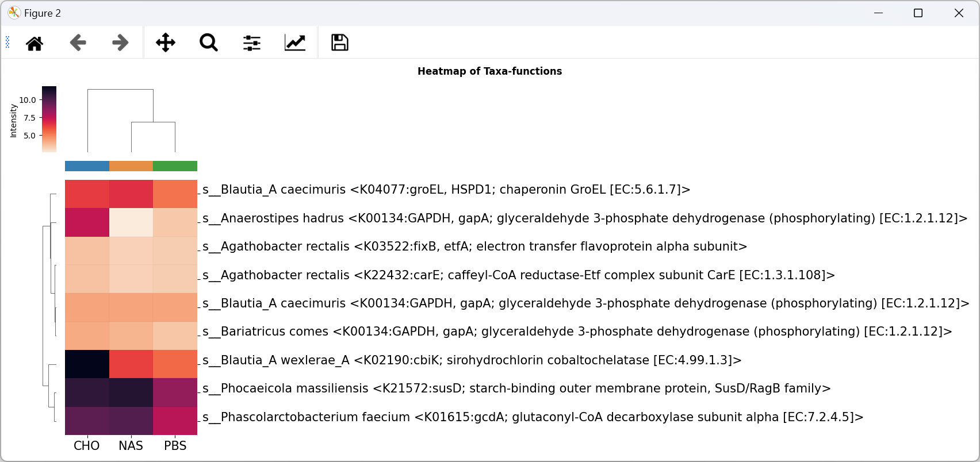Click the PBS column axis label
This screenshot has width=980, height=462.
(x=175, y=446)
